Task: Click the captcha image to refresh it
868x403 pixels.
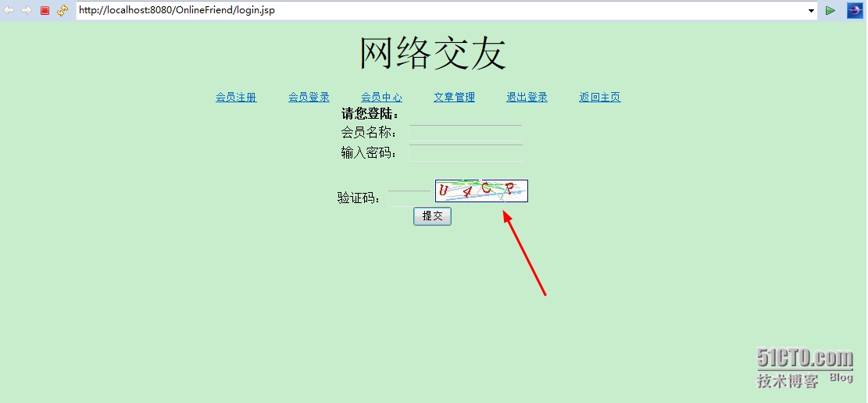Action: click(x=481, y=191)
